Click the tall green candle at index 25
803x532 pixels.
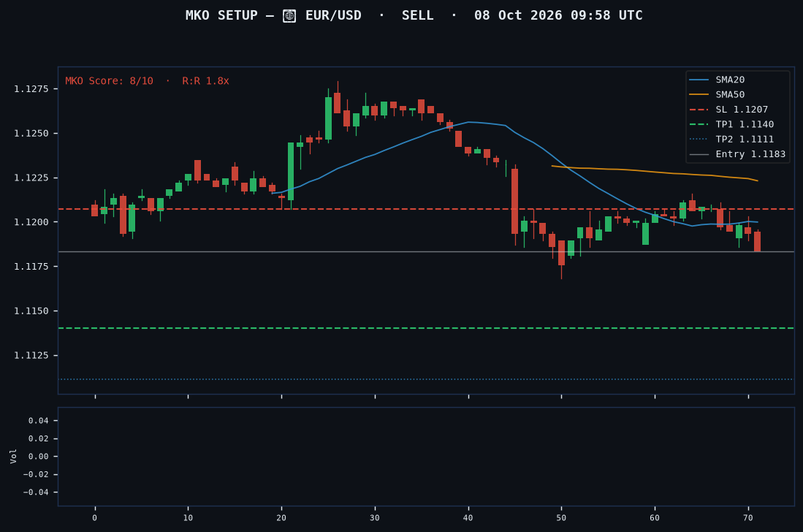click(328, 118)
